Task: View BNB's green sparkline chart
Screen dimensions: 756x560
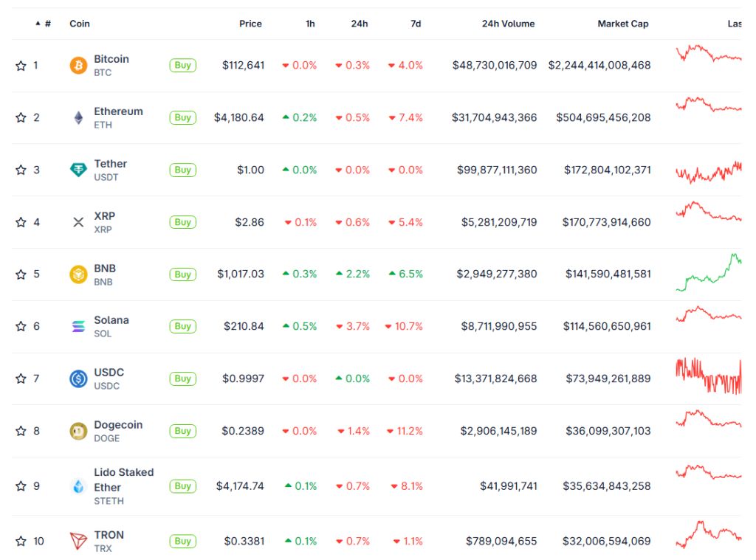Action: [x=709, y=272]
